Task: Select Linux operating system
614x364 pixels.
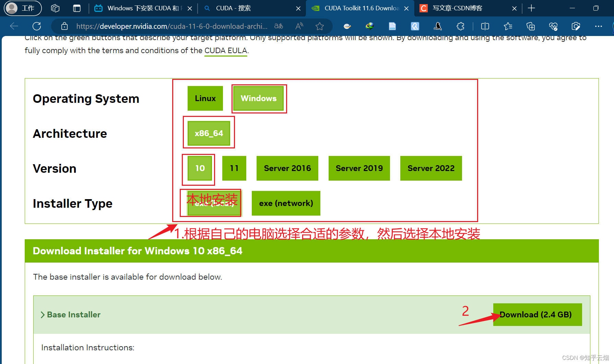Action: pyautogui.click(x=205, y=98)
